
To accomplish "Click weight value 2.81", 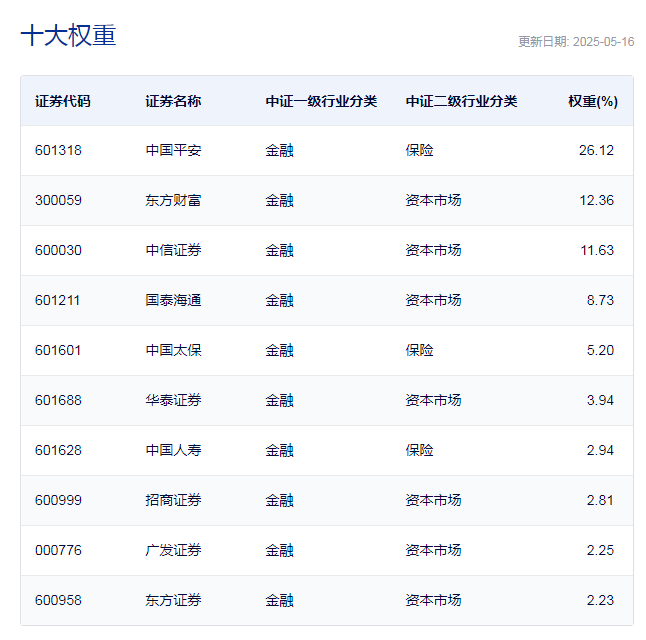I will point(600,500).
